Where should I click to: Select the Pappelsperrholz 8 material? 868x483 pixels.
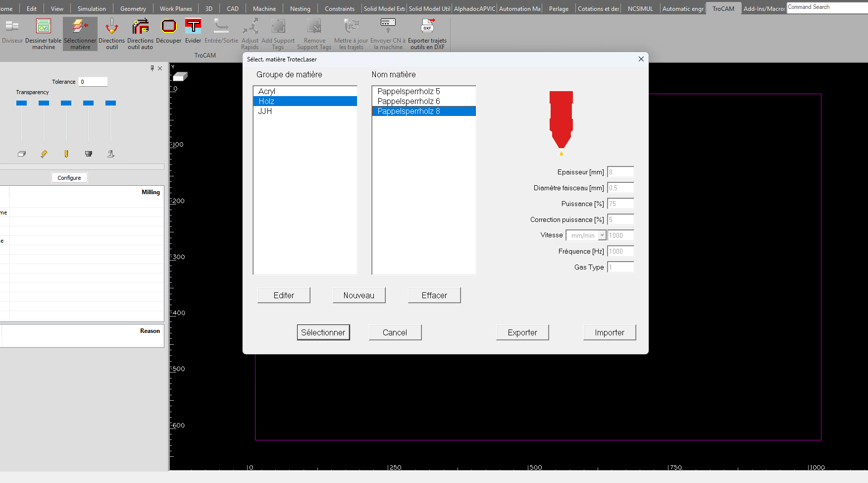[x=424, y=111]
